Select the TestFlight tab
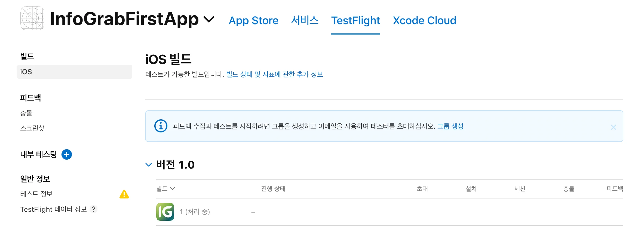 355,20
